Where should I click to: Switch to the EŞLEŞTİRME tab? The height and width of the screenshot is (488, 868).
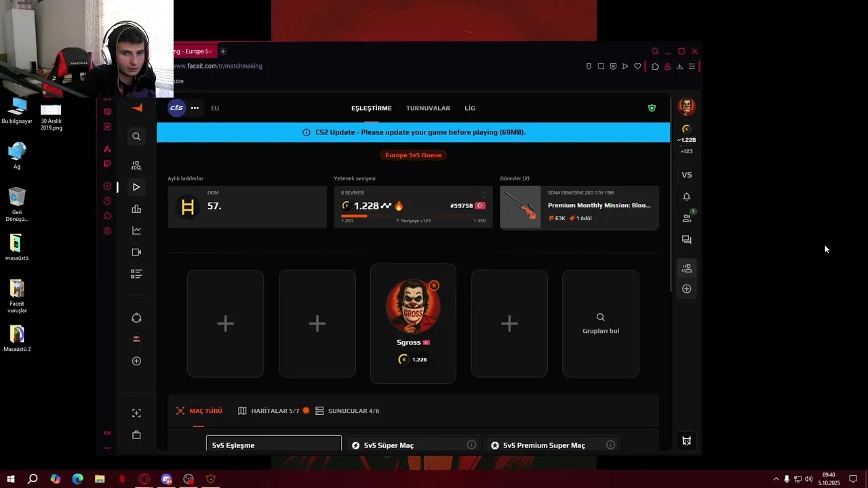pos(371,108)
